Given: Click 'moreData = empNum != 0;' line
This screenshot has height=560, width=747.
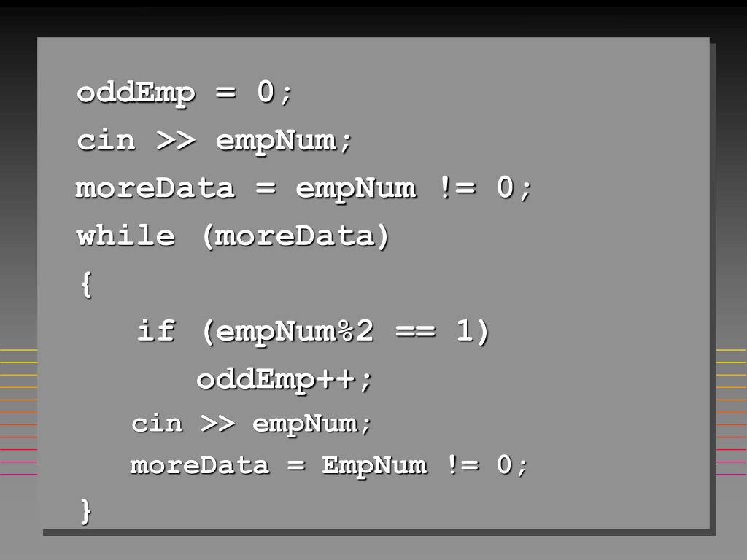Looking at the screenshot, I should 303,188.
